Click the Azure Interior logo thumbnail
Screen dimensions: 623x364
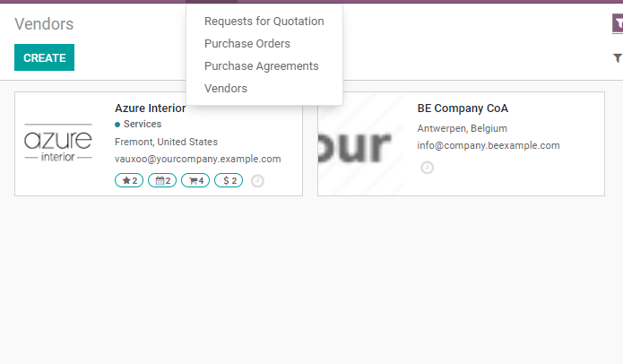(58, 143)
